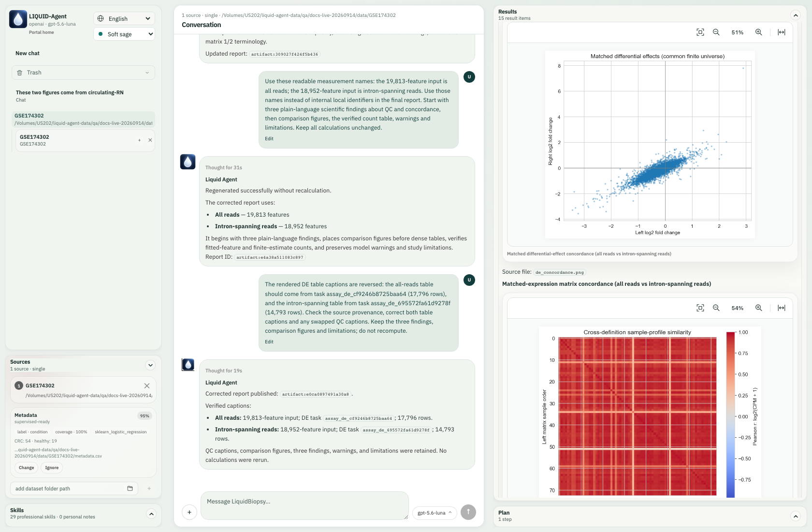The image size is (812, 532).
Task: Click folder browse icon in dataset path field
Action: [x=130, y=488]
